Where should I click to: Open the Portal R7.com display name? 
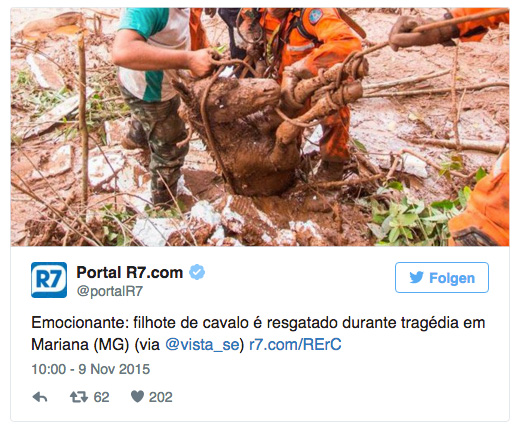[130, 273]
